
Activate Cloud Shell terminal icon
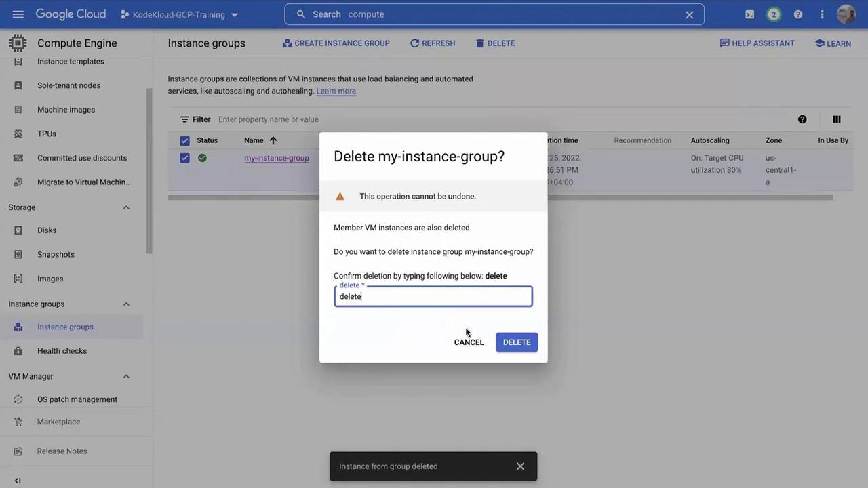pos(749,14)
